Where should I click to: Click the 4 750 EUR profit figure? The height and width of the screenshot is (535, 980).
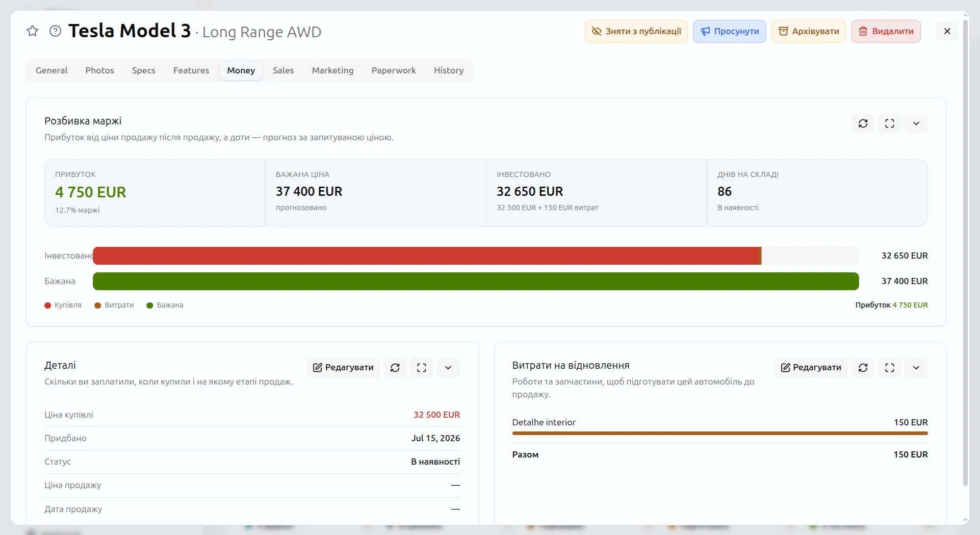point(91,192)
